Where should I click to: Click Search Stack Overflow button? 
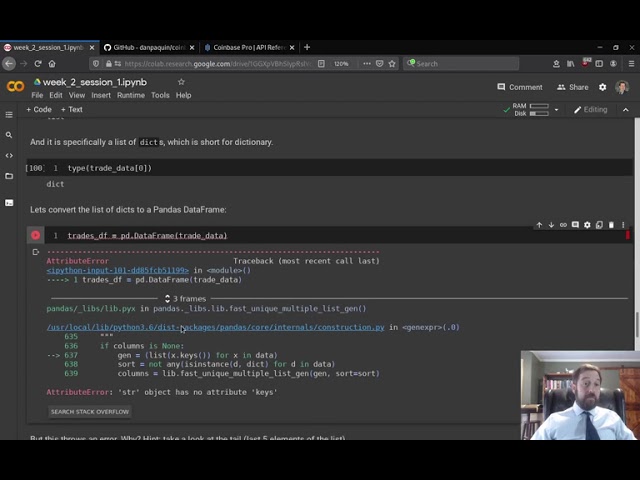(90, 411)
